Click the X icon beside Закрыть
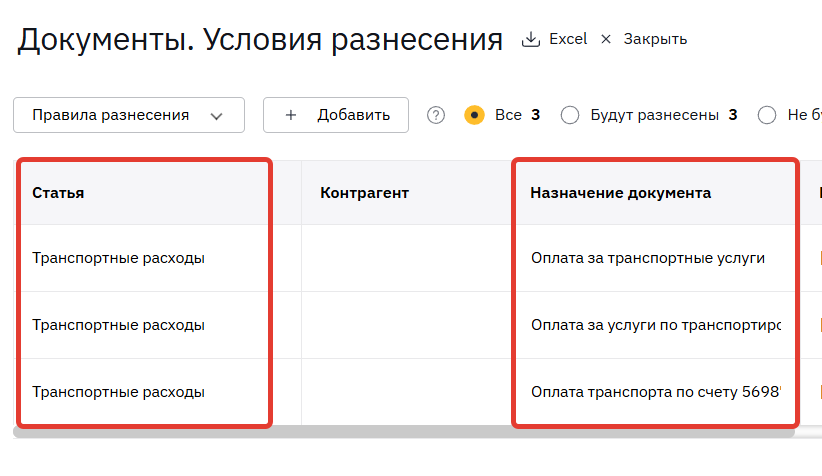 coord(605,40)
